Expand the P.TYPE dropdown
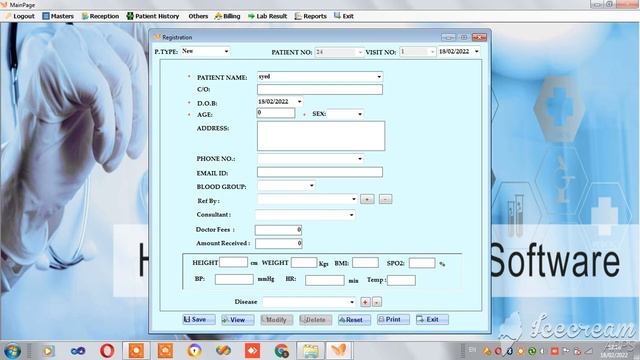Screen dimensions: 640x360 [x=226, y=51]
